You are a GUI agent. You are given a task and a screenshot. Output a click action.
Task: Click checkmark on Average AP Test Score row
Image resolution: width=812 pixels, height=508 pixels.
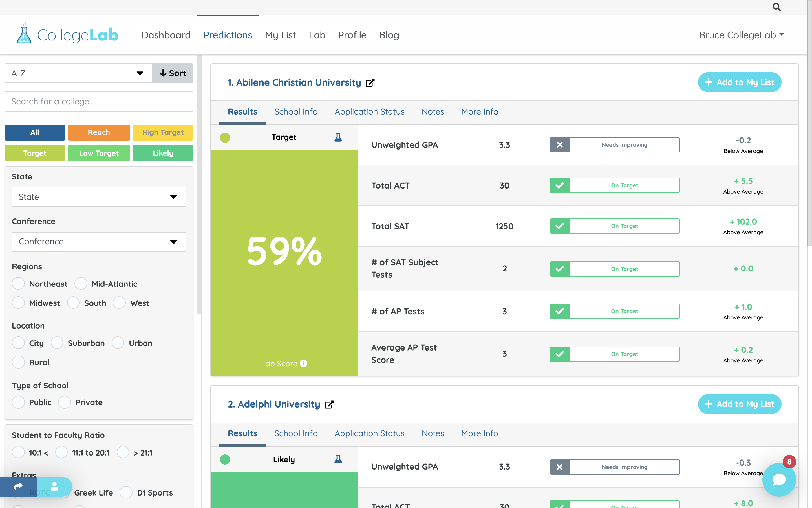click(x=560, y=354)
